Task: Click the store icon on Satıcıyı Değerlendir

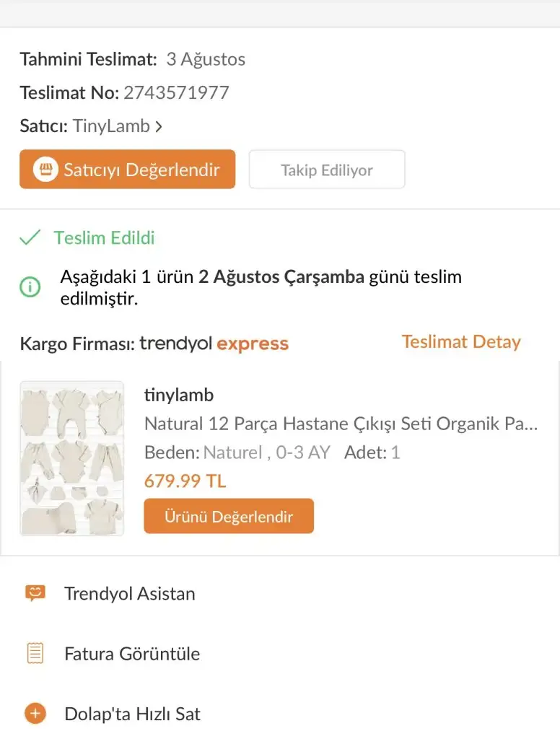Action: tap(46, 170)
